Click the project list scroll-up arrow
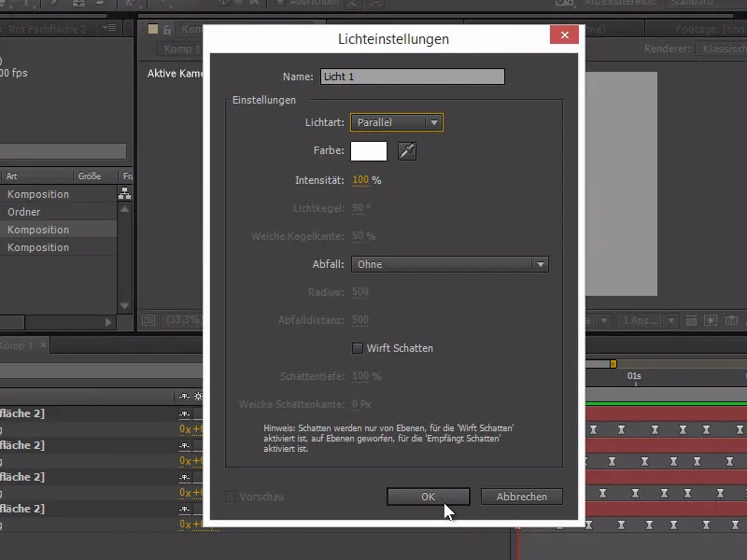Image resolution: width=747 pixels, height=560 pixels. [x=125, y=209]
